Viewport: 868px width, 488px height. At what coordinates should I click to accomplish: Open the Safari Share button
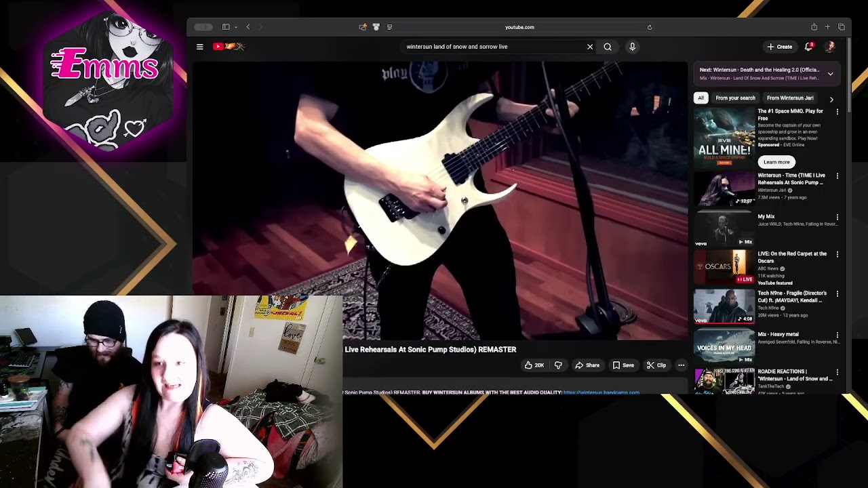(x=814, y=27)
